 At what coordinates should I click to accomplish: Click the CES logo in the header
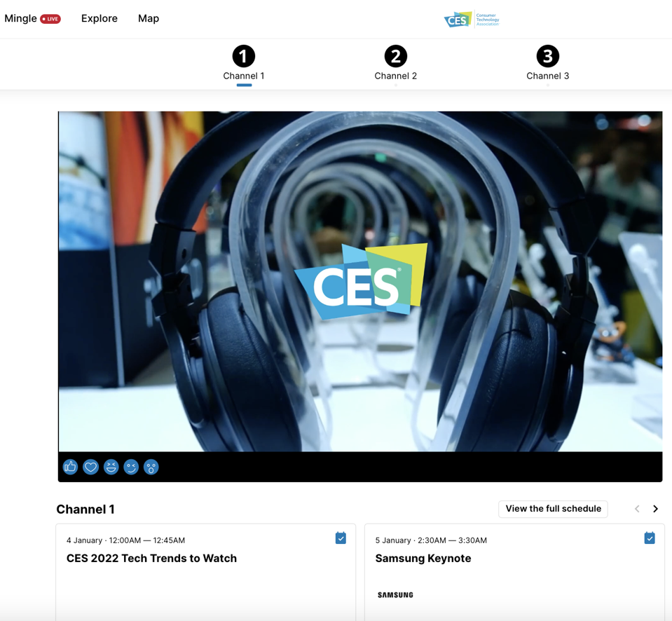[x=471, y=19]
